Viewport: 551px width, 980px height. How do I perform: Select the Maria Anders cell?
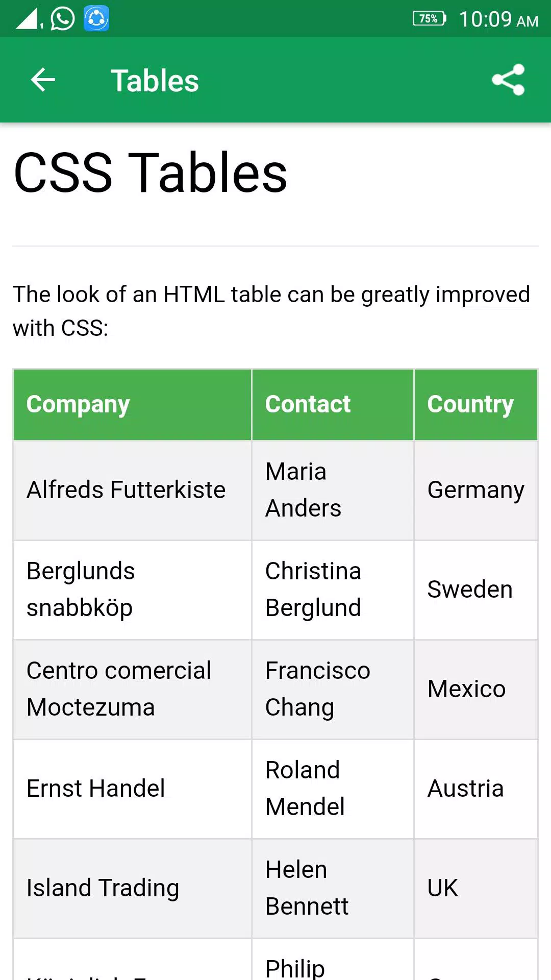coord(333,490)
